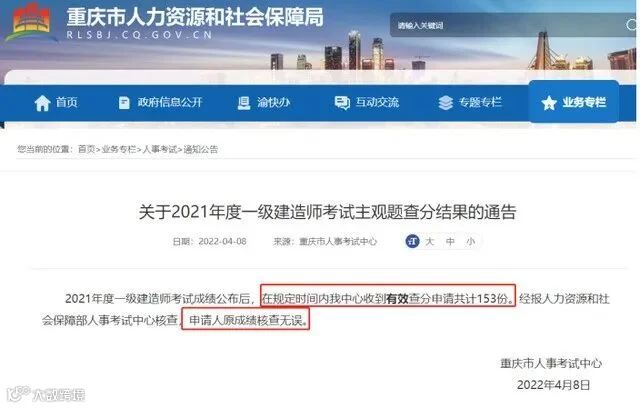This screenshot has height=408, width=640.
Task: Go to 首页 in the breadcrumb
Action: [x=87, y=149]
